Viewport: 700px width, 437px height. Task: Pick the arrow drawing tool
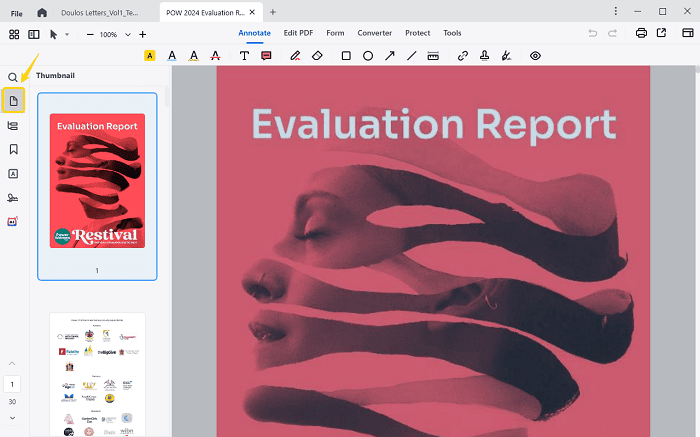389,56
